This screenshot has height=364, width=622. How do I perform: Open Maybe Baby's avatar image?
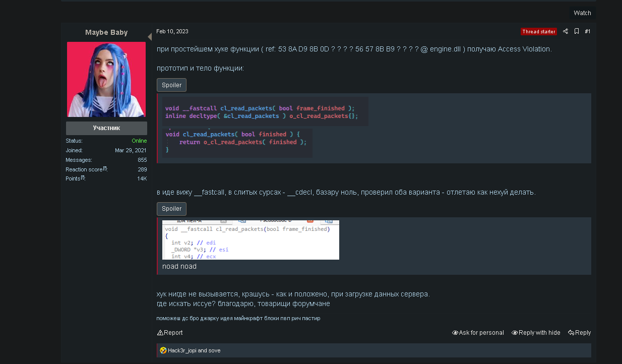106,79
